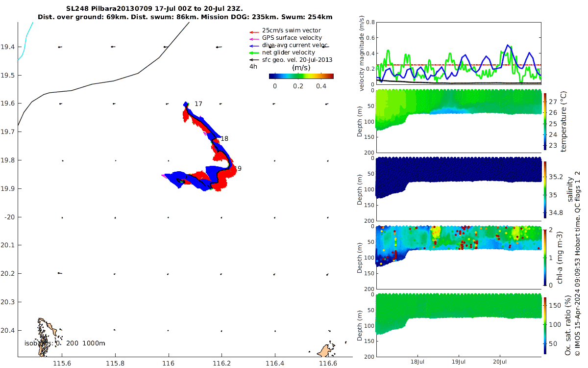Click the '0.8' tick on the velocity magnitude plot

(x=370, y=22)
